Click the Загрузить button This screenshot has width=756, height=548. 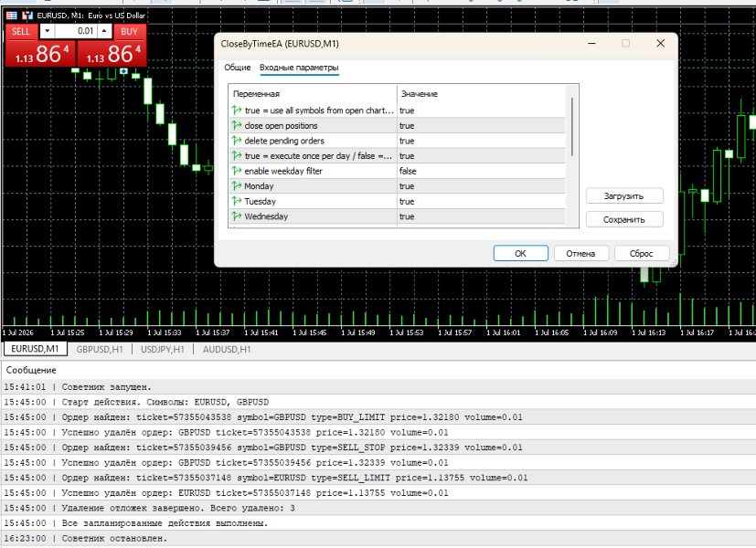point(624,196)
